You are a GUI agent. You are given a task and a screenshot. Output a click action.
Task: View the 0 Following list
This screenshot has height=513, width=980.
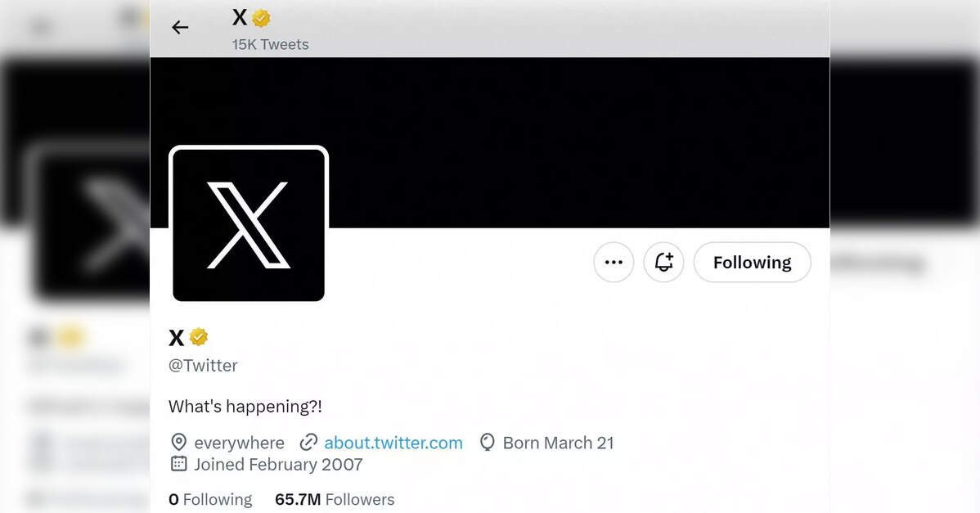[210, 499]
